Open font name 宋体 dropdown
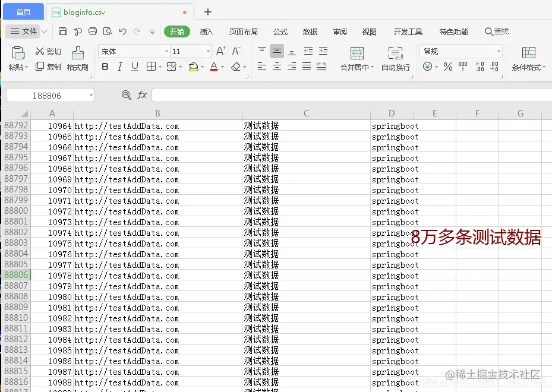This screenshot has width=552, height=392. 166,51
